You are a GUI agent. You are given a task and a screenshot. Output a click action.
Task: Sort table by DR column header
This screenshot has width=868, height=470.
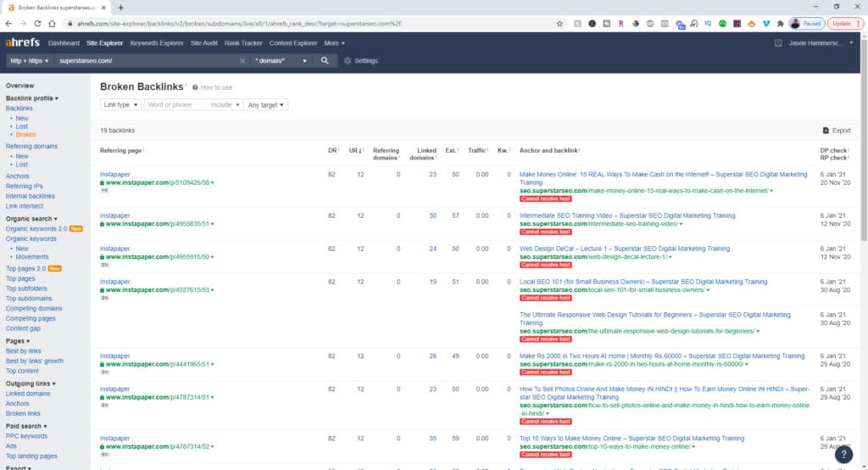(x=332, y=151)
